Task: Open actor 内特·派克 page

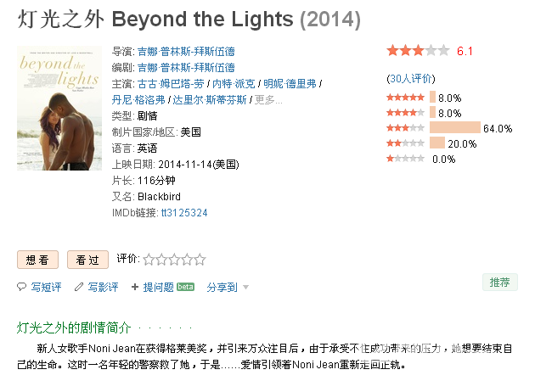Action: (x=234, y=83)
